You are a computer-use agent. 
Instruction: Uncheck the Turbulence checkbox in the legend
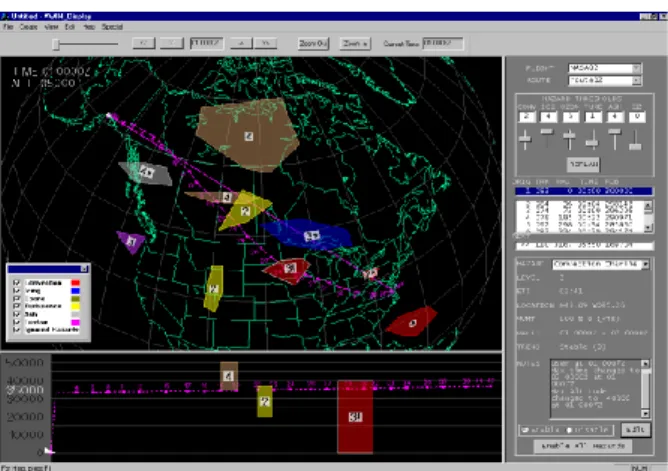pos(17,306)
